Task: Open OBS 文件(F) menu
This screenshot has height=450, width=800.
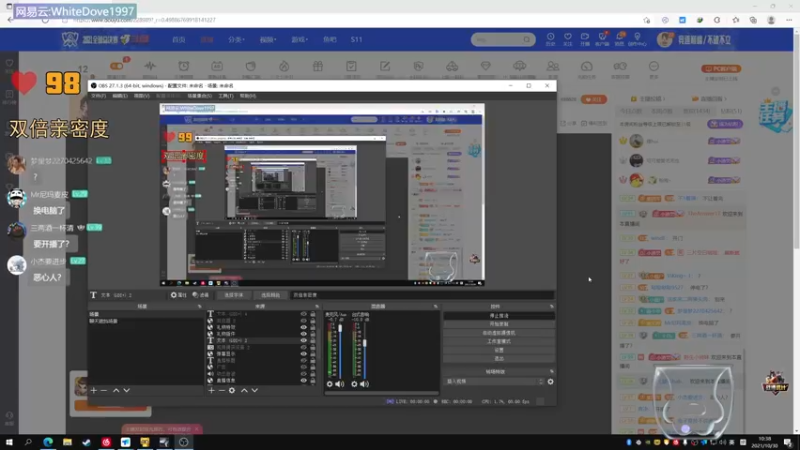Action: pyautogui.click(x=98, y=96)
